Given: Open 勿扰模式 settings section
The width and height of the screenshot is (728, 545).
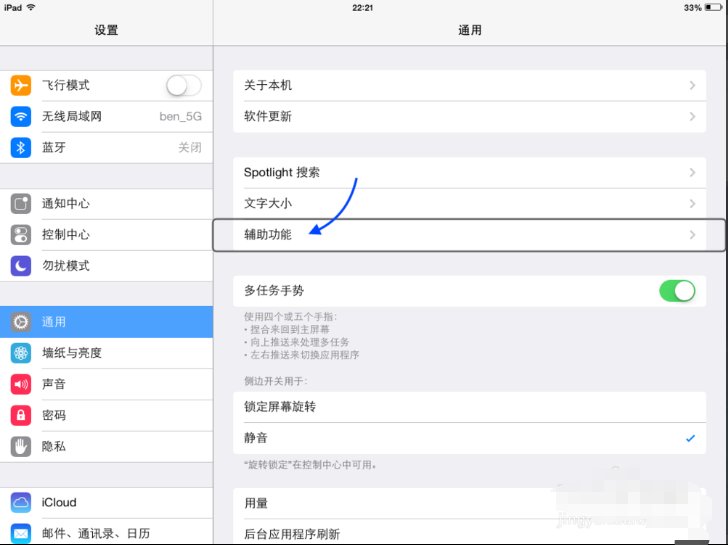Looking at the screenshot, I should (106, 266).
